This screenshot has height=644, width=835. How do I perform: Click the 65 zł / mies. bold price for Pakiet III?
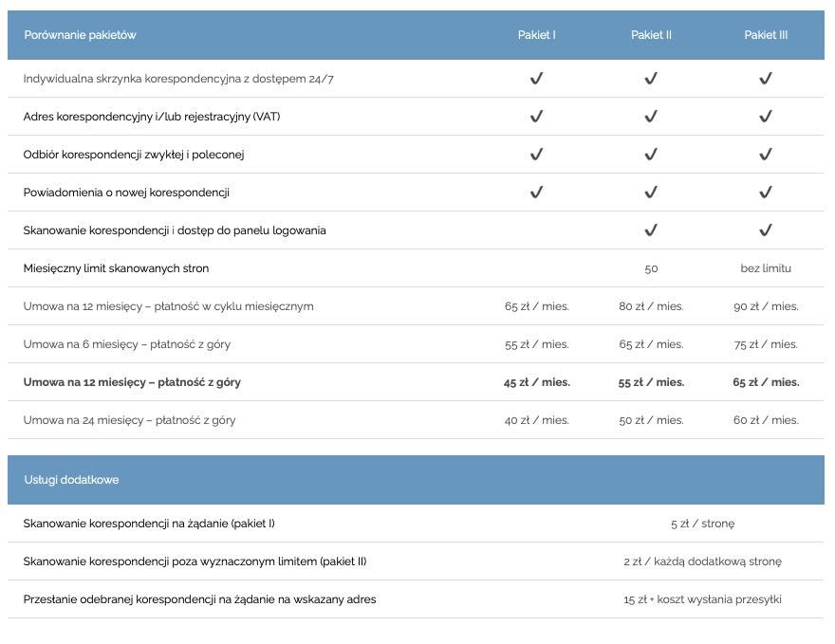pyautogui.click(x=766, y=382)
